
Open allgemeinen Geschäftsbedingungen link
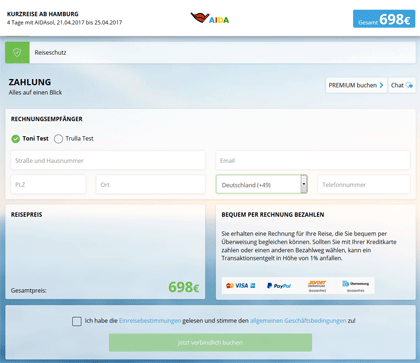point(298,321)
